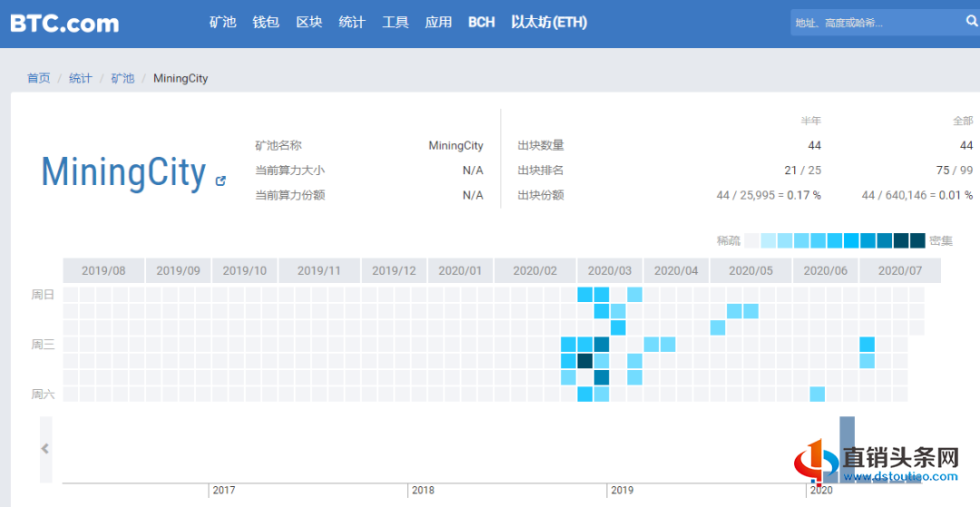Click the 2020/05 month header
This screenshot has height=507, width=980.
(750, 270)
